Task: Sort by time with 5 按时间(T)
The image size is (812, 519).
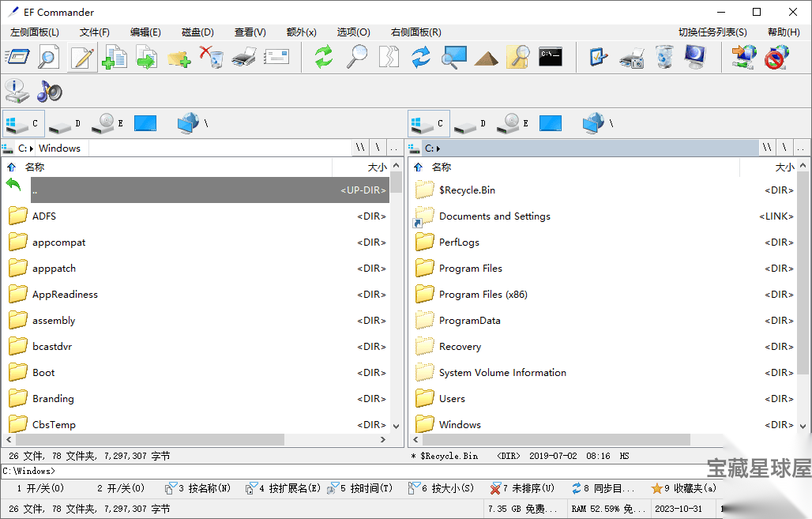Action: click(x=360, y=488)
